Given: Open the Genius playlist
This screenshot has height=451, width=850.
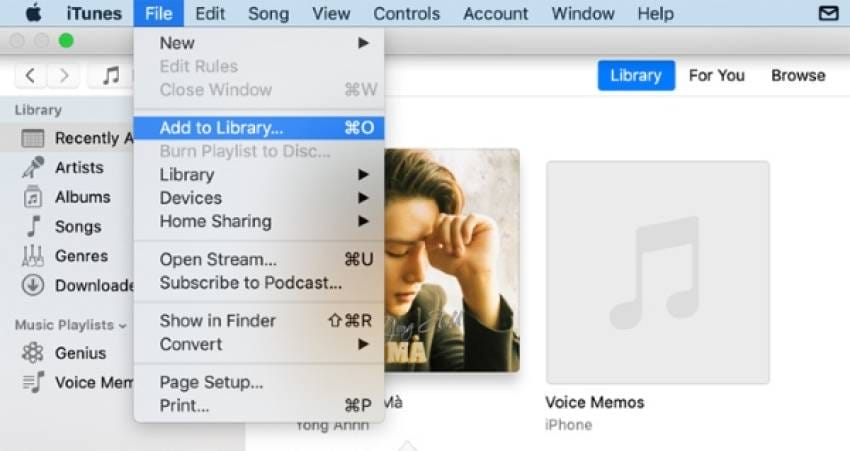Looking at the screenshot, I should point(80,353).
